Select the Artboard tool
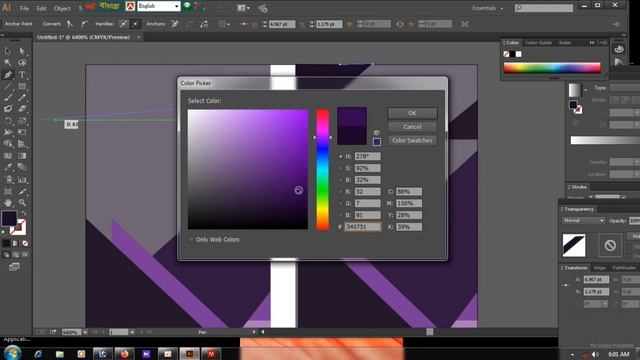Viewport: 640px width, 360px height. click(x=8, y=191)
